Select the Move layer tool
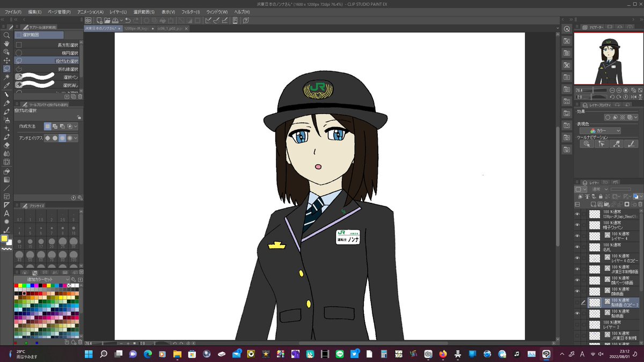The height and width of the screenshot is (362, 644). (x=6, y=61)
